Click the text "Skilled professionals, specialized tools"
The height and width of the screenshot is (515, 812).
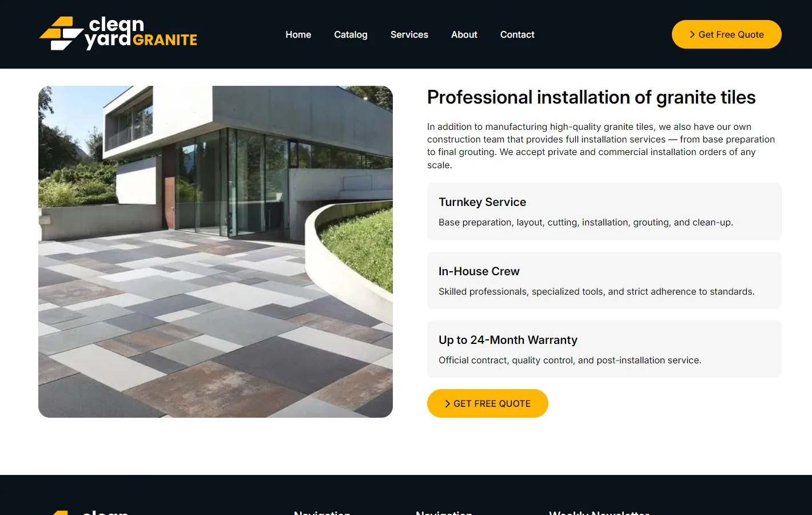pyautogui.click(x=596, y=291)
